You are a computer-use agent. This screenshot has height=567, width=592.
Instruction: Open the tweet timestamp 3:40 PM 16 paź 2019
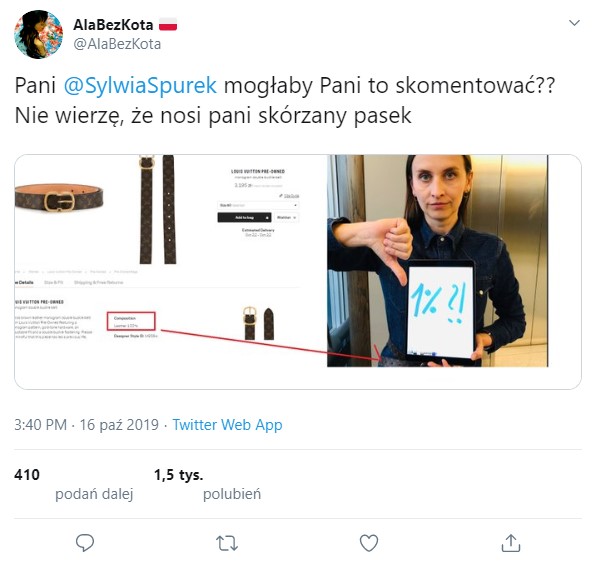tap(86, 425)
